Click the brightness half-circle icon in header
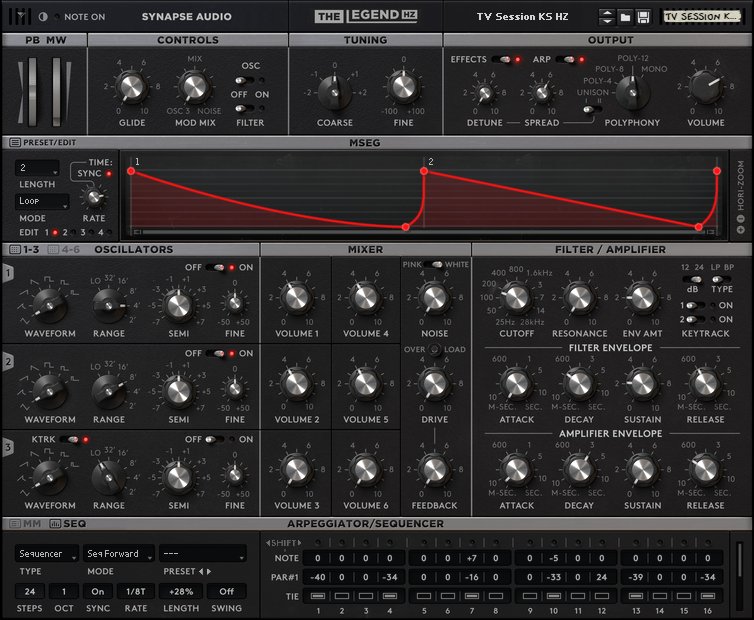754x620 pixels. pos(43,17)
